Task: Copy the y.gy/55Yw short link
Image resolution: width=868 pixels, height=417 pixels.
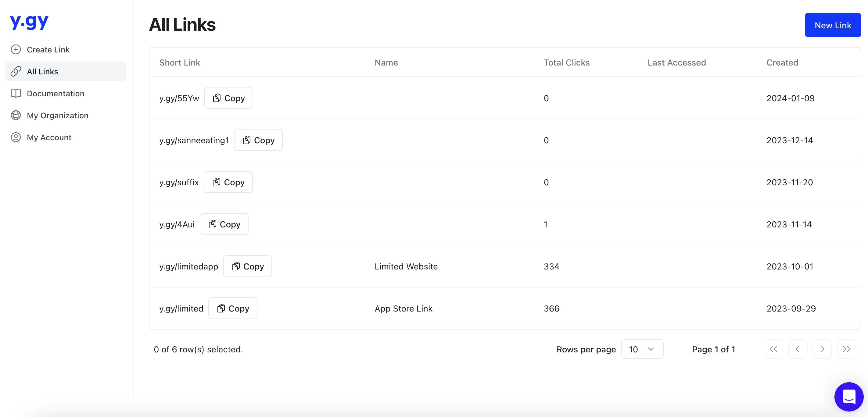Action: (x=228, y=98)
